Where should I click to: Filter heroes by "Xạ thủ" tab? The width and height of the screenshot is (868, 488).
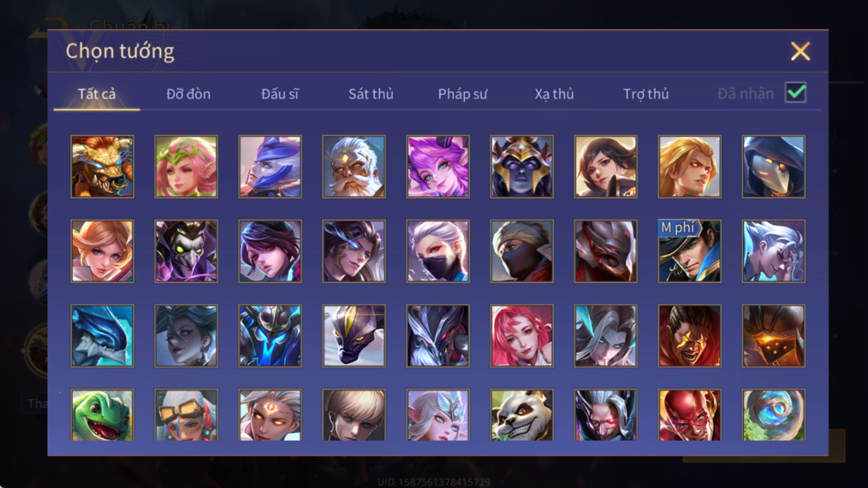pos(554,94)
